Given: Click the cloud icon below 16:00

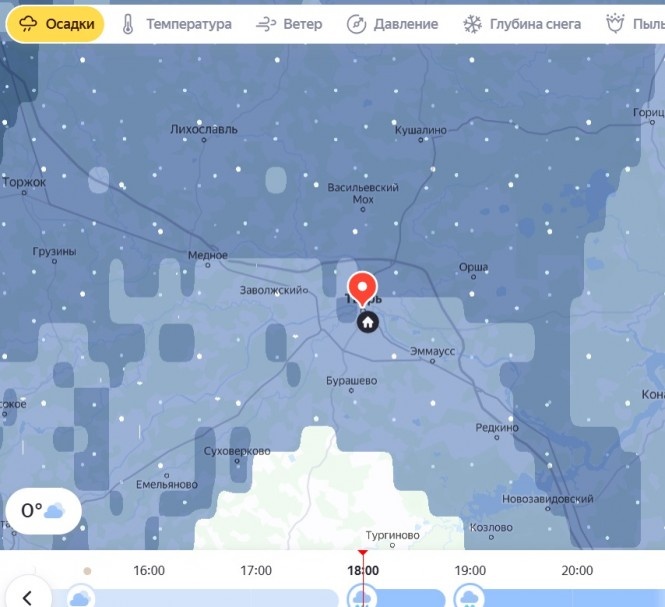Looking at the screenshot, I should click(x=81, y=597).
